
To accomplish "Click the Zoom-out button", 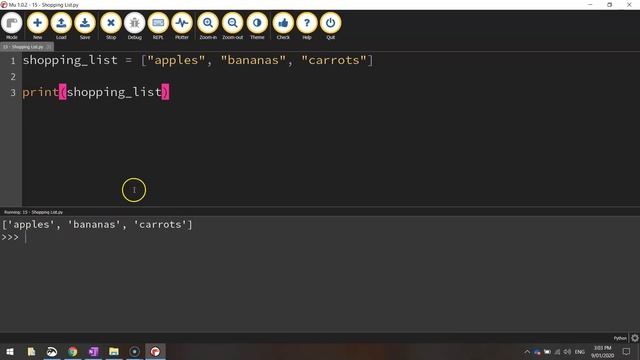I will [x=233, y=25].
